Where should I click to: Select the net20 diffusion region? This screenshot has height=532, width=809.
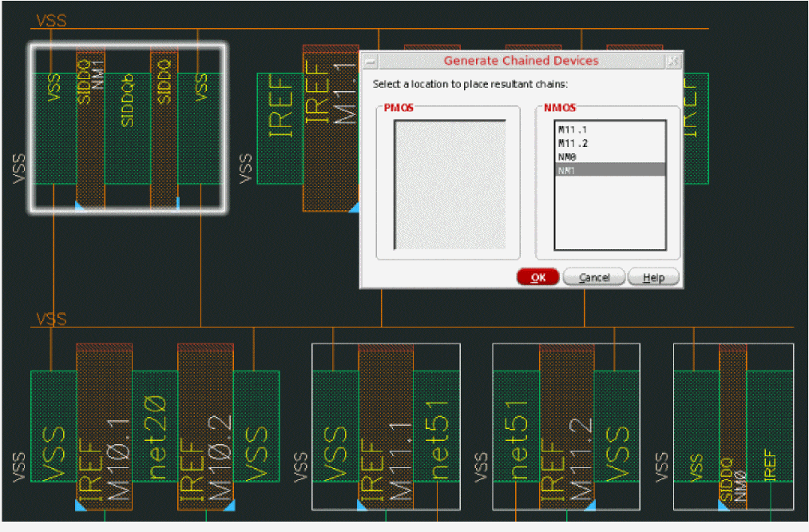(x=155, y=427)
